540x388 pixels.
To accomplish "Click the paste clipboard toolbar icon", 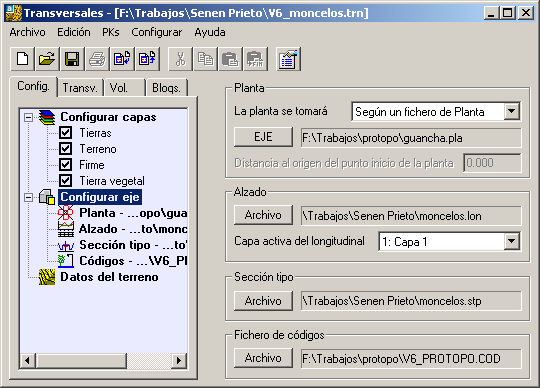I will pyautogui.click(x=230, y=59).
